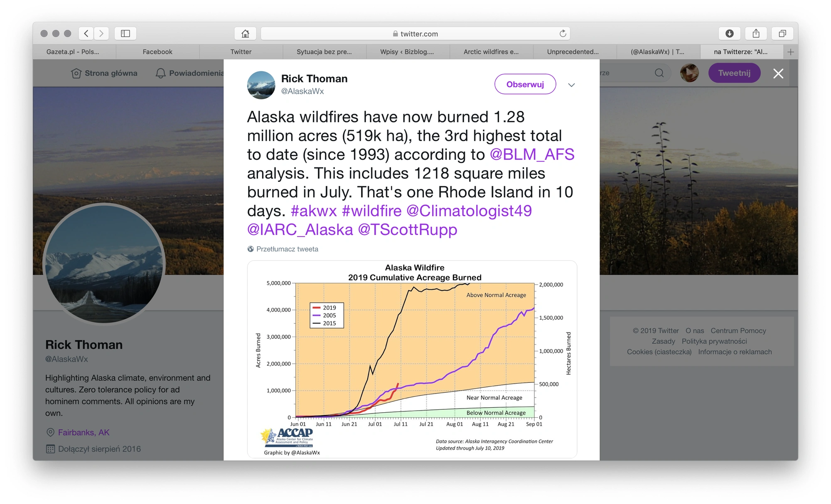831x504 pixels.
Task: Switch to the Wpisy ‹ Bizblog tab
Action: (407, 52)
